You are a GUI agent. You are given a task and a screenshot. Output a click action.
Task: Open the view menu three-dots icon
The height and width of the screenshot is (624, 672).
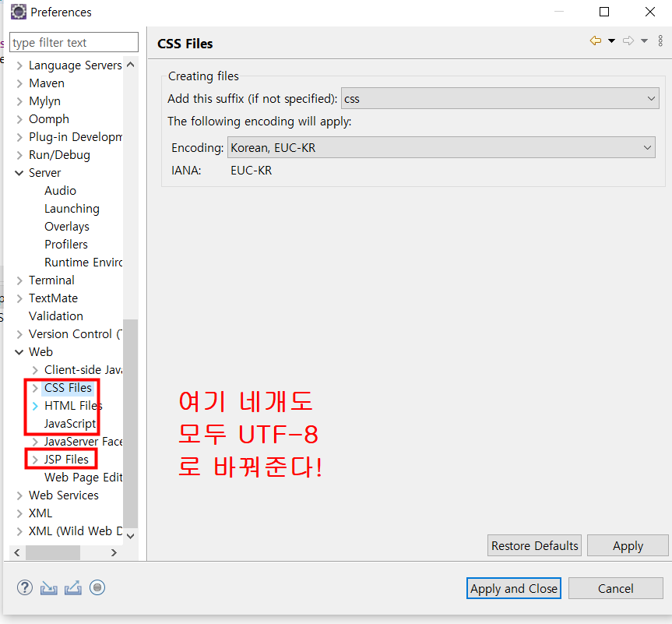(660, 41)
